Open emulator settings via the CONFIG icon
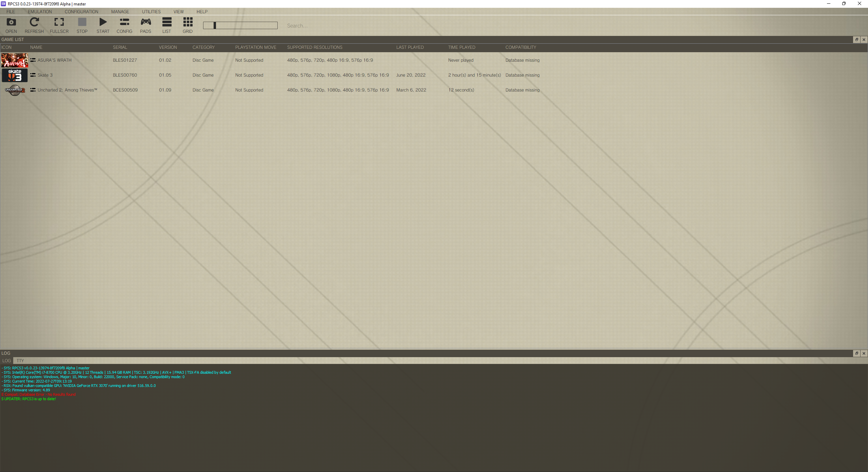This screenshot has width=868, height=472. [x=124, y=25]
